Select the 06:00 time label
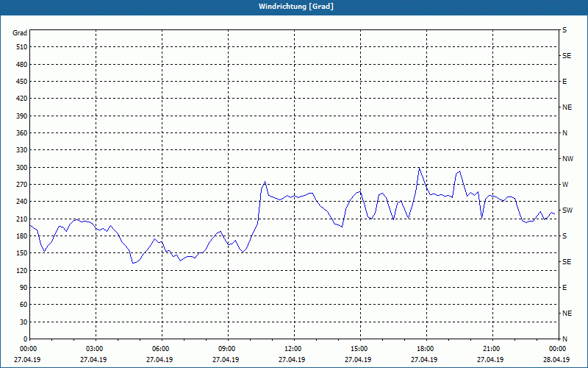 click(x=160, y=349)
